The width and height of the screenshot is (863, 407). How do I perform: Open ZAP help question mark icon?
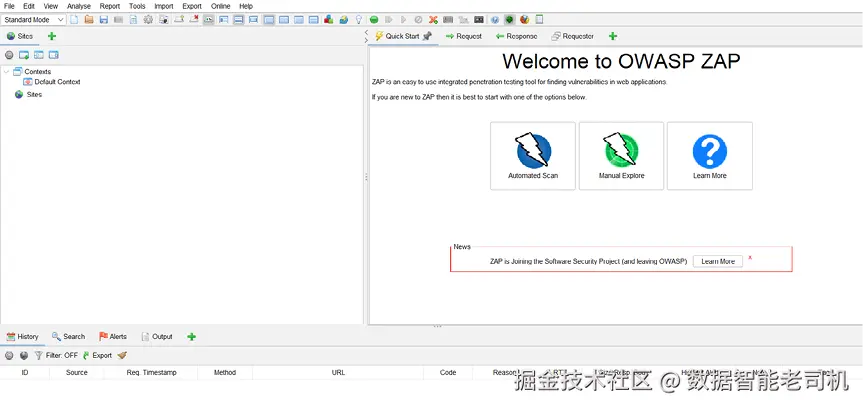coord(495,20)
